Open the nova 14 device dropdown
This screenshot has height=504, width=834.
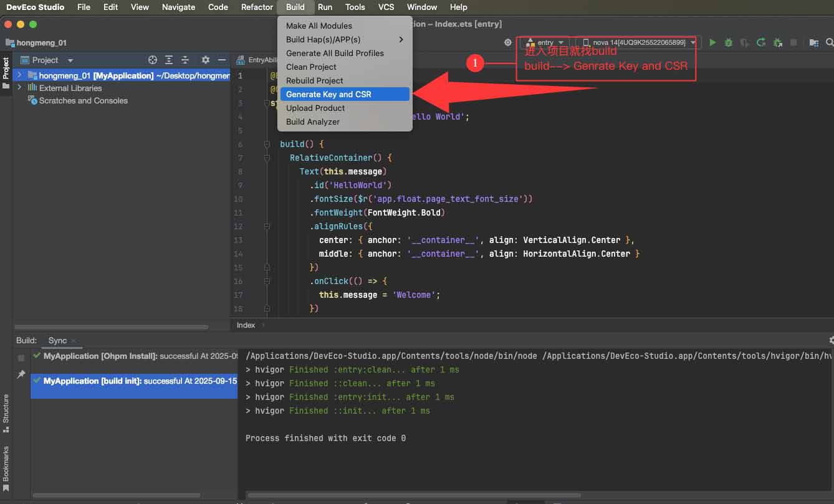coord(640,42)
